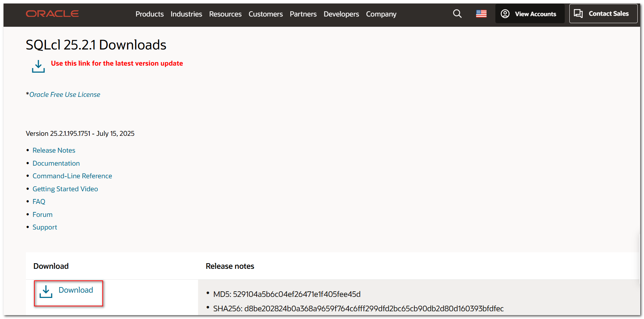The width and height of the screenshot is (644, 319).
Task: Open the Support link
Action: pyautogui.click(x=45, y=227)
